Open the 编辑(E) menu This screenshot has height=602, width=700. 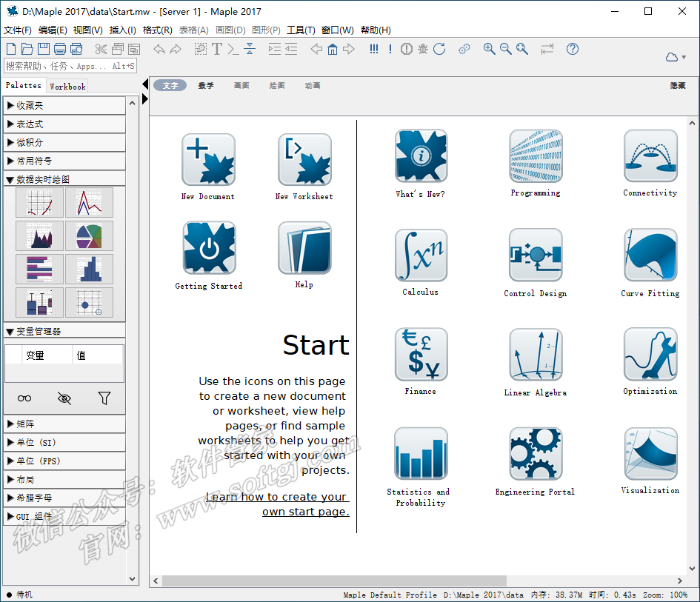point(53,30)
